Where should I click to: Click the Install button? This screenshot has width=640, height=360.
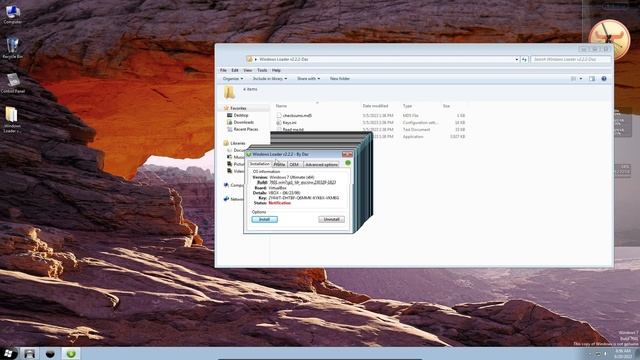coord(264,220)
